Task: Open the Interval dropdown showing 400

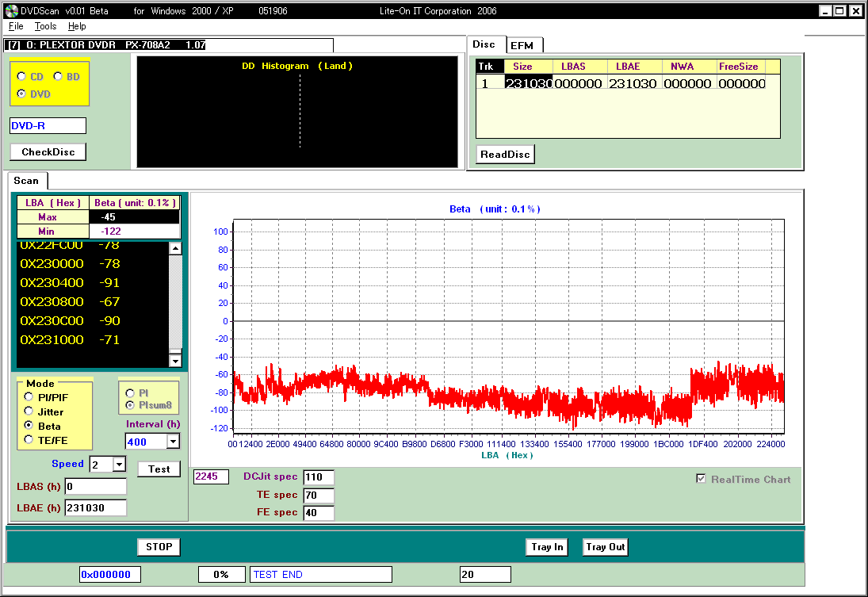Action: click(172, 442)
